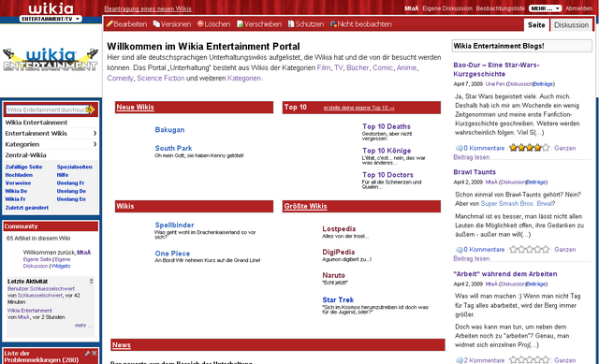Open Benutzer:Schluesselschwert recent activity link
Viewport: 599px width, 364px height.
[41, 289]
